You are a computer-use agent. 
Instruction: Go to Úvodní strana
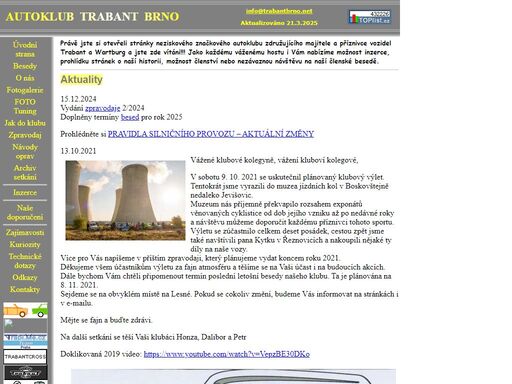point(25,49)
